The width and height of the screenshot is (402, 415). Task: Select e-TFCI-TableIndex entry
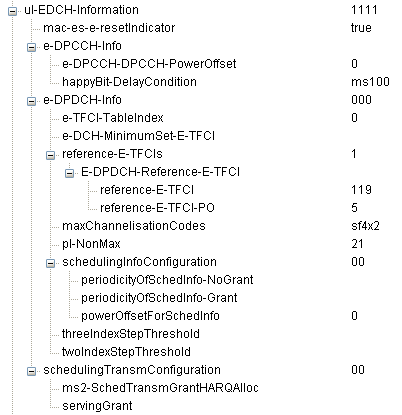coord(113,118)
